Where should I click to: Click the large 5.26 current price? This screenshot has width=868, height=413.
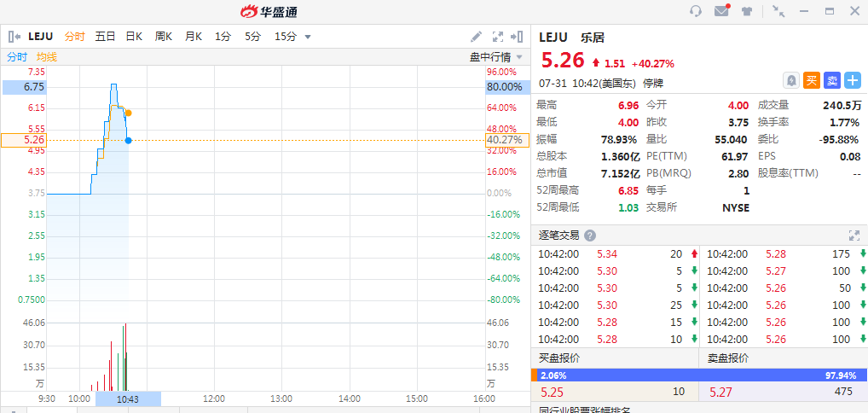pos(563,60)
